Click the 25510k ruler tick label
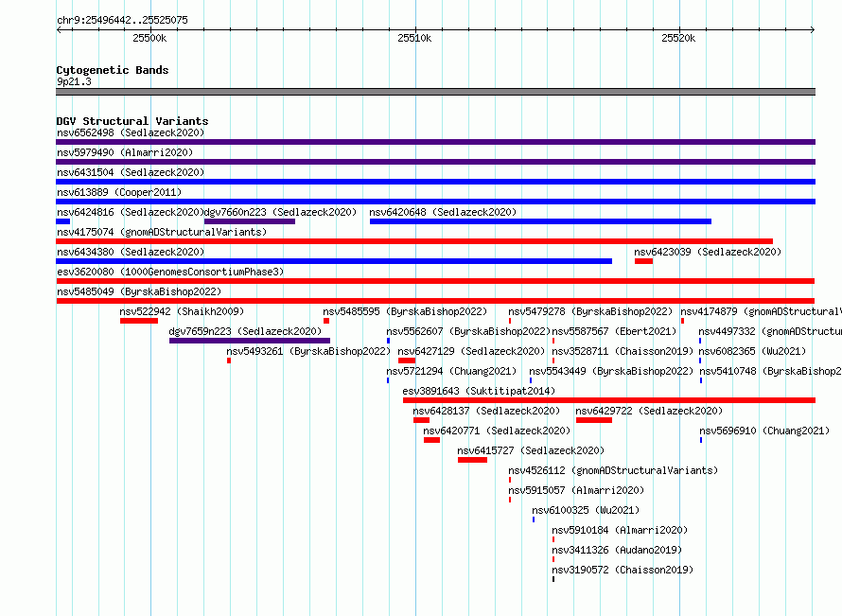 coord(414,38)
